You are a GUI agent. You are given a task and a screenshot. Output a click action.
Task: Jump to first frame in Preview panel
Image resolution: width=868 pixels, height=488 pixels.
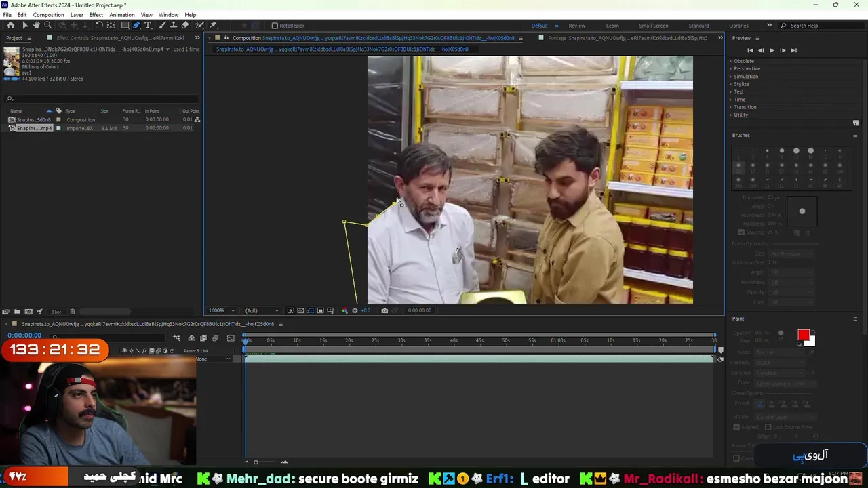(750, 50)
